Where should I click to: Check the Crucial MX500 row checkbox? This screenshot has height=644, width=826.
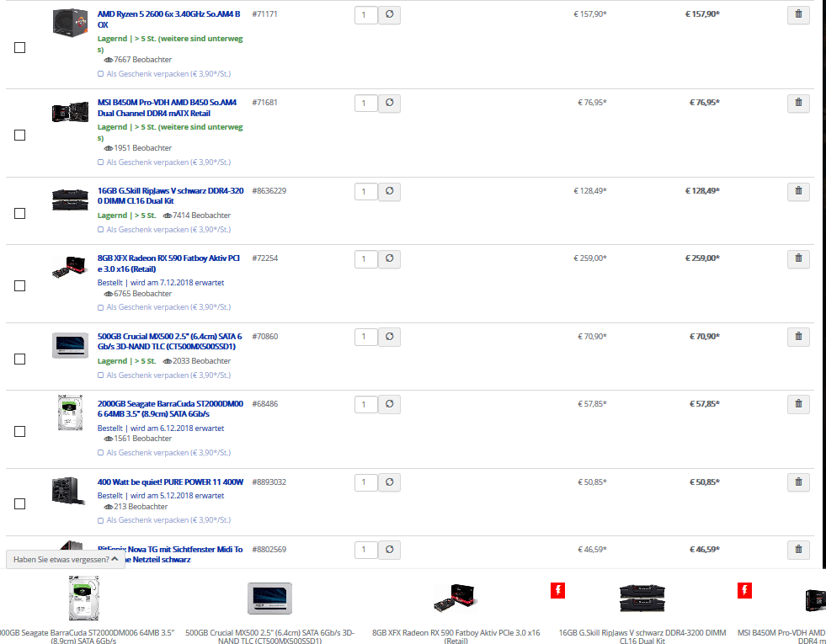tap(19, 359)
